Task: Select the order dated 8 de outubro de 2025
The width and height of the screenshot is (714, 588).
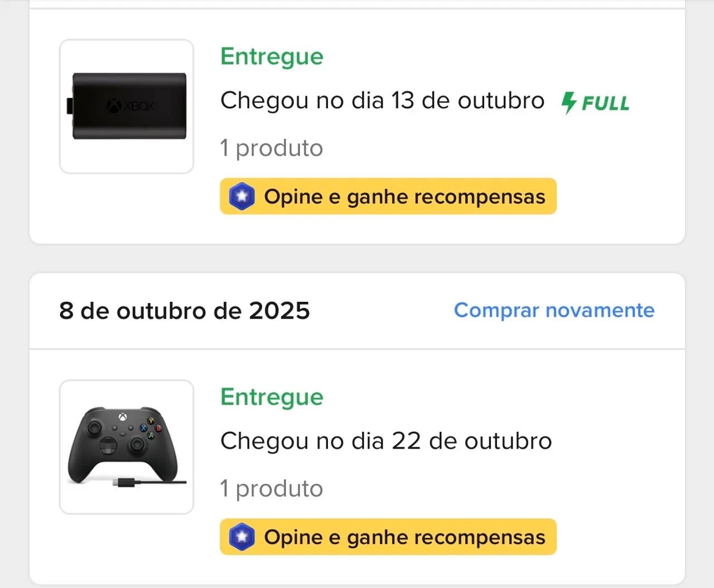Action: click(185, 311)
